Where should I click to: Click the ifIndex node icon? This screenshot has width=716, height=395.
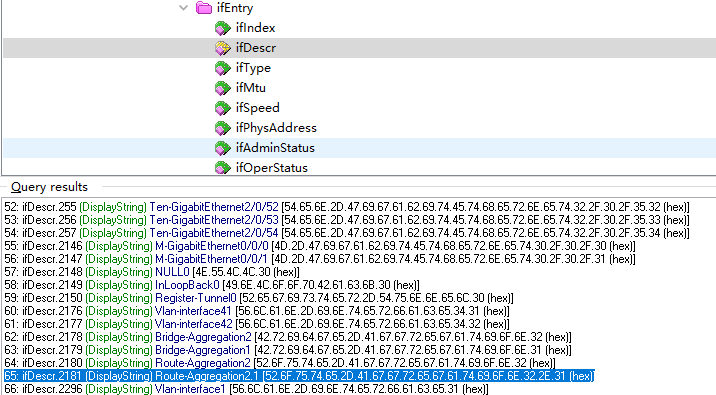[x=222, y=28]
